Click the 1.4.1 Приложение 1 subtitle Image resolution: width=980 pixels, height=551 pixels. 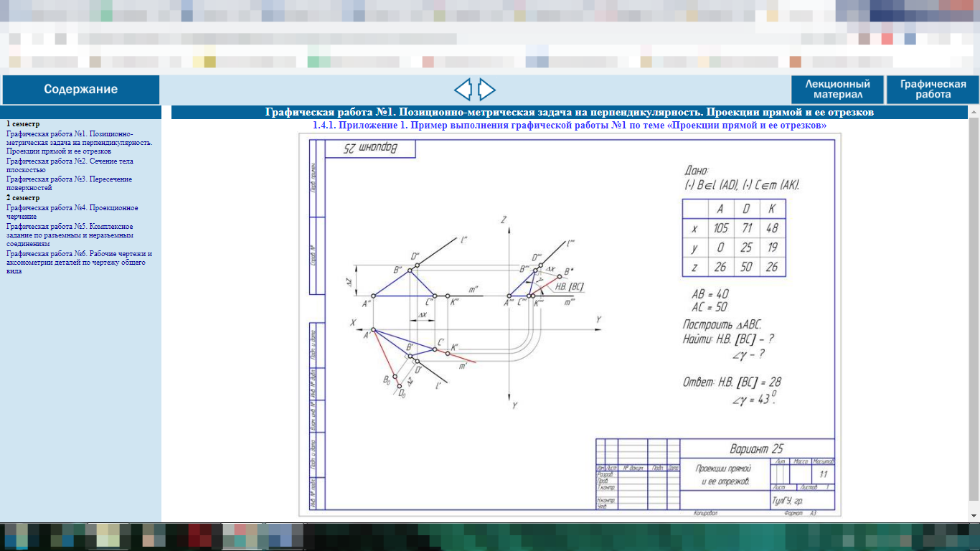tap(570, 126)
